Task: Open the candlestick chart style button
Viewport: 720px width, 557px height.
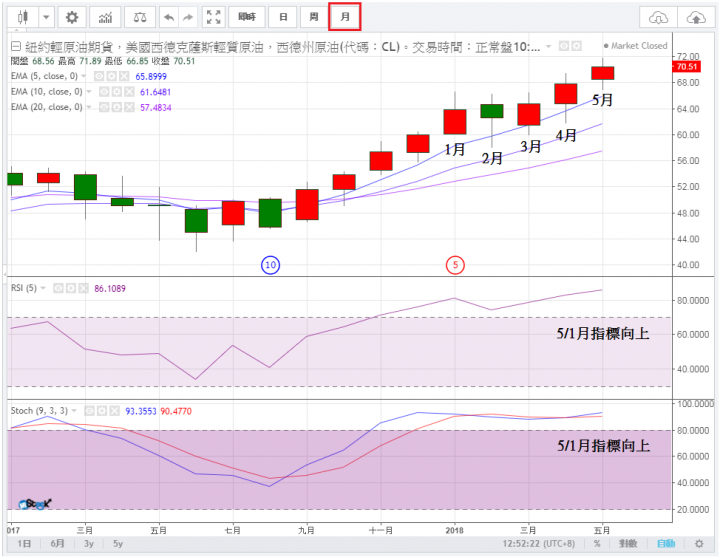Action: [22, 17]
